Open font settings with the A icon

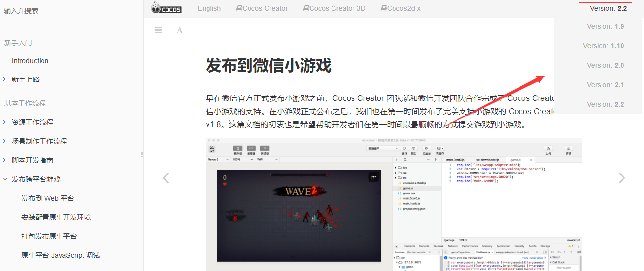point(180,30)
